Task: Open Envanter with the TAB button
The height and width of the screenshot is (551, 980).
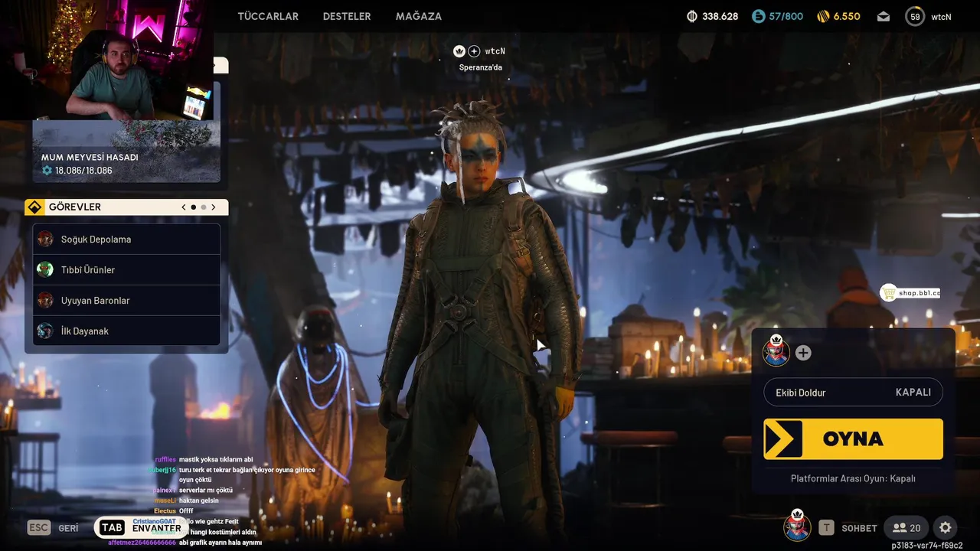Action: coord(141,528)
